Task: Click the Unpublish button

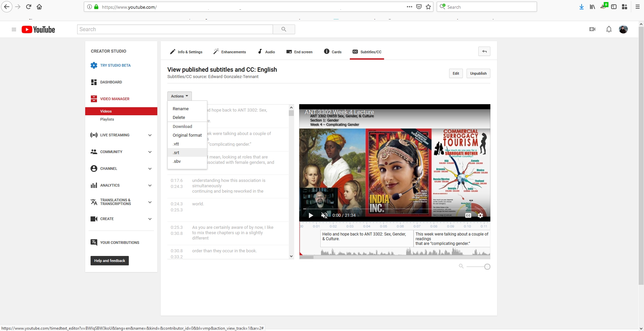Action: click(x=478, y=73)
